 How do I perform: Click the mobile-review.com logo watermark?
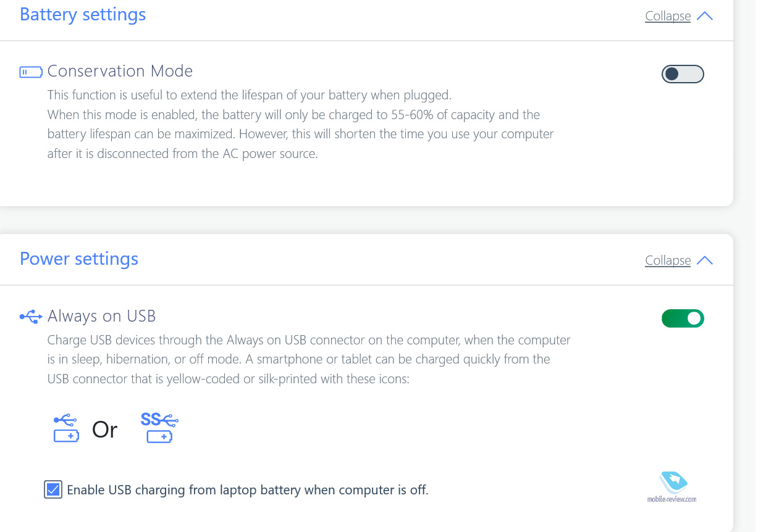672,487
